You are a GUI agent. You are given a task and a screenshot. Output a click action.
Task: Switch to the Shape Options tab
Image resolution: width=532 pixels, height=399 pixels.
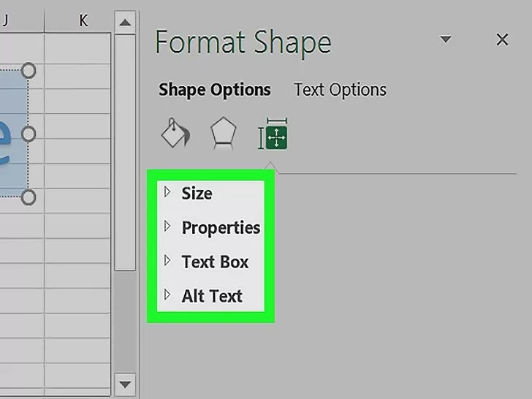click(x=215, y=90)
